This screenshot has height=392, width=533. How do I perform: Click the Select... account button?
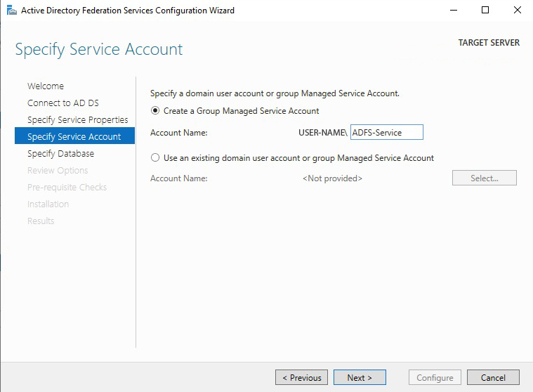485,178
